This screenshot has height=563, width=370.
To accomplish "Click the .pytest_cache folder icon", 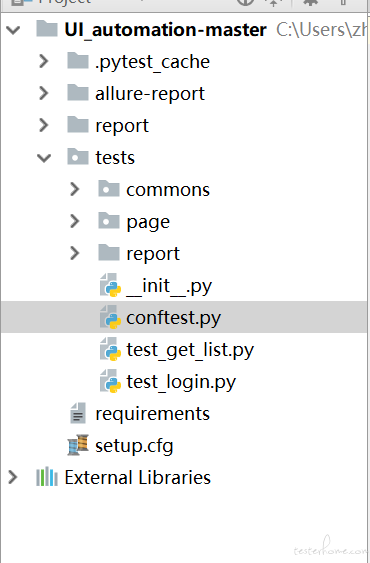I will [78, 61].
